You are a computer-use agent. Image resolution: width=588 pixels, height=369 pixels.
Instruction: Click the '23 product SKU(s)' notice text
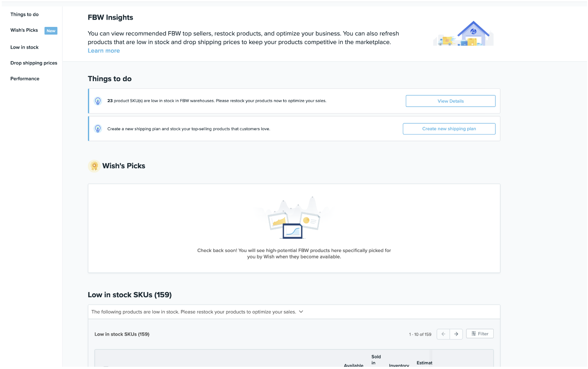pos(217,101)
